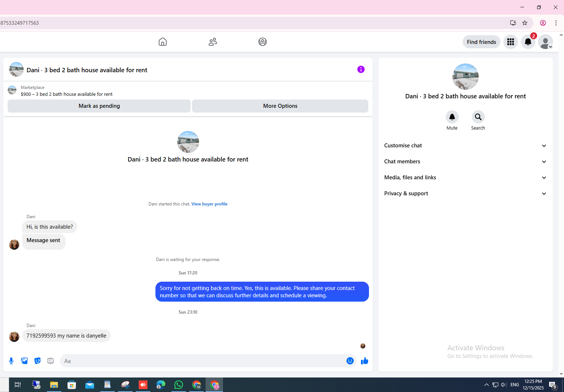Click the Marketplace listing $900 header text

(66, 94)
